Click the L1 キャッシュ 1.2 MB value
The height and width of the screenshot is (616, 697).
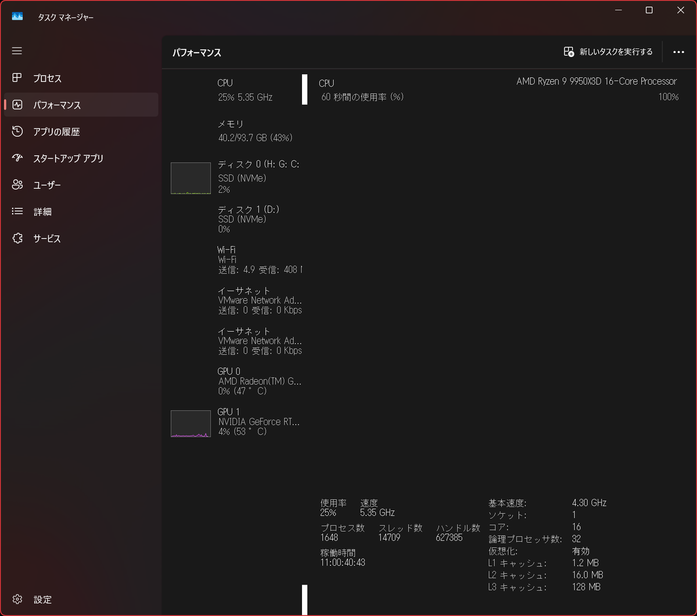[585, 563]
